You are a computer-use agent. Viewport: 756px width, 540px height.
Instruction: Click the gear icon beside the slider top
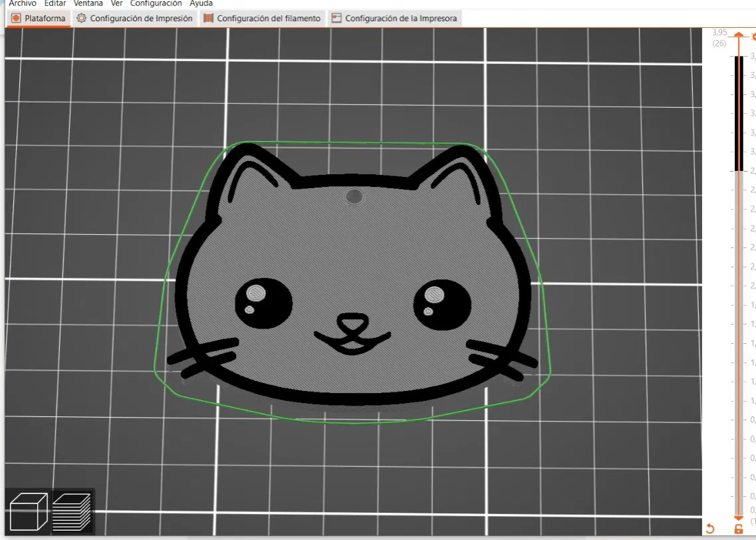(753, 36)
